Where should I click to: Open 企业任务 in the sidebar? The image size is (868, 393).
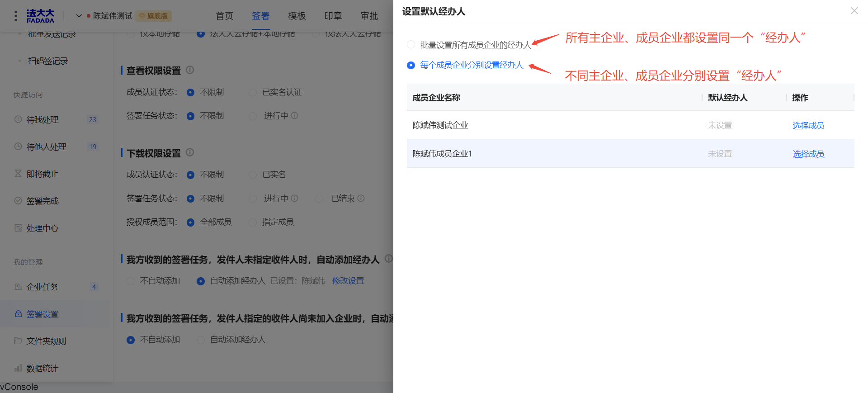pyautogui.click(x=42, y=287)
